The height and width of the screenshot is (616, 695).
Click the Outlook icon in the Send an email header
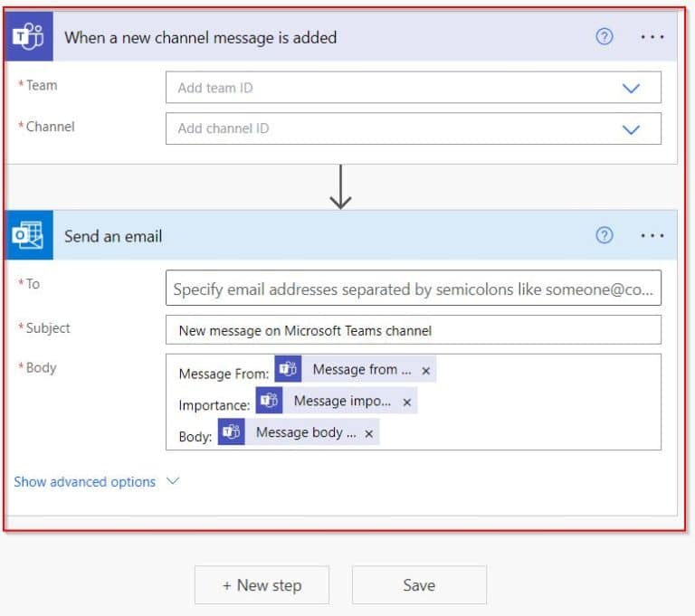tap(28, 235)
